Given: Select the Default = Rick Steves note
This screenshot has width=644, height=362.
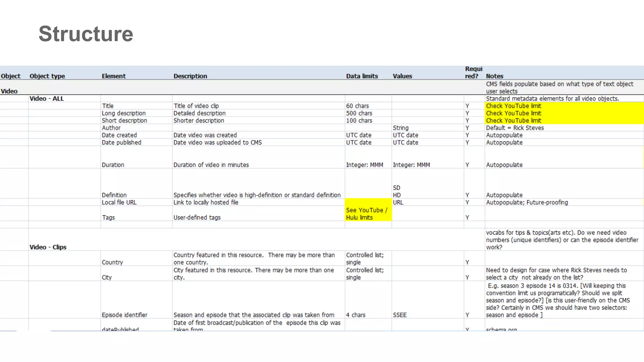Looking at the screenshot, I should pos(515,128).
